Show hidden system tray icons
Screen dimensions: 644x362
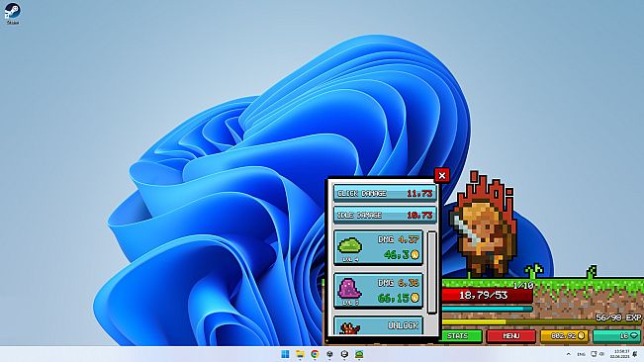(569, 354)
